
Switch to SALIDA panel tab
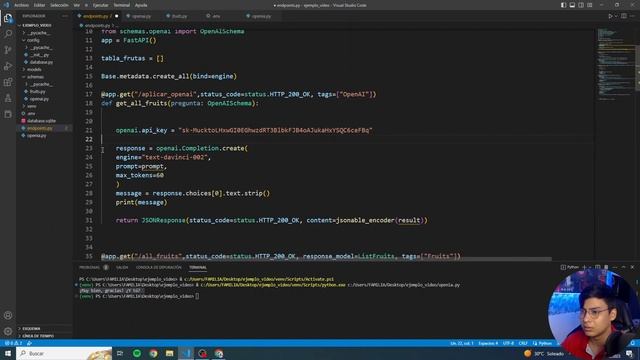coord(122,267)
